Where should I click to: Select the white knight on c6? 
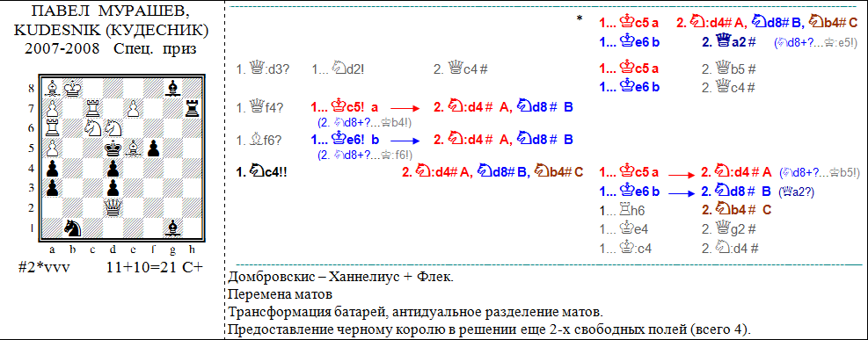91,127
